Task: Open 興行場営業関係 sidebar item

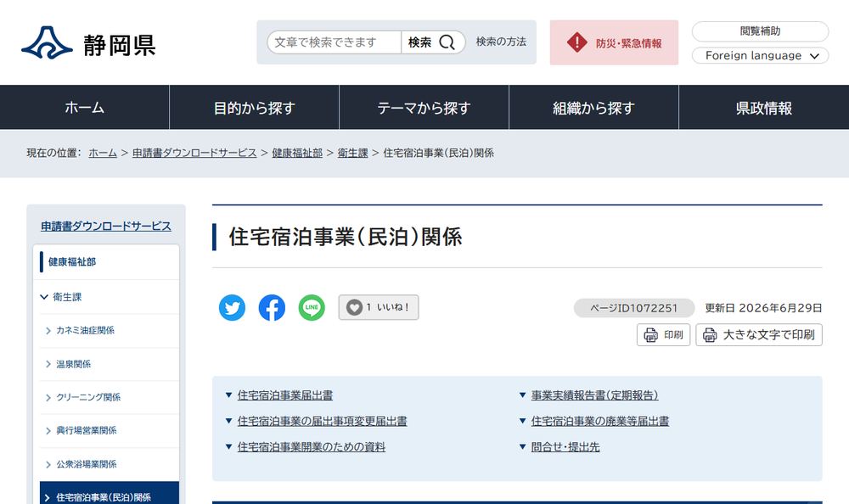Action: click(110, 430)
